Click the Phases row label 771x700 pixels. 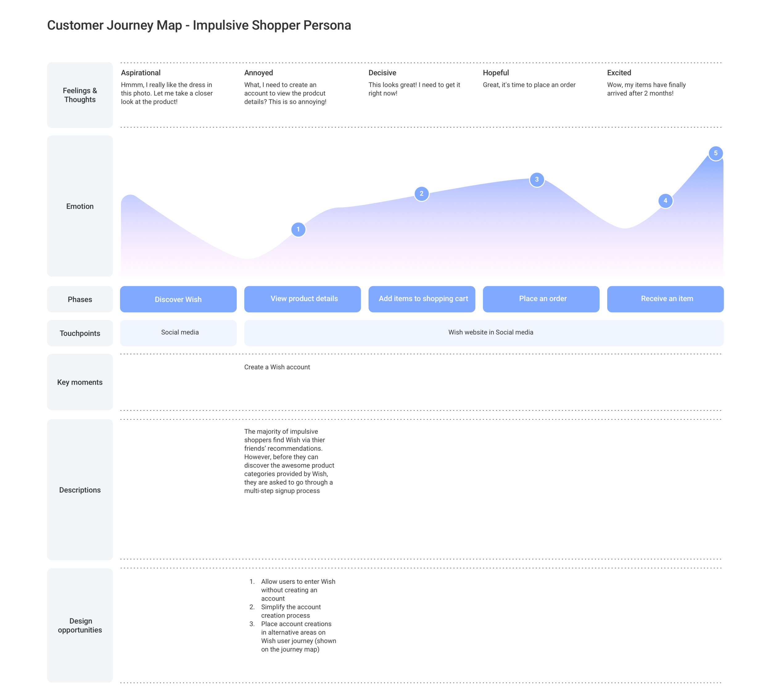point(80,299)
